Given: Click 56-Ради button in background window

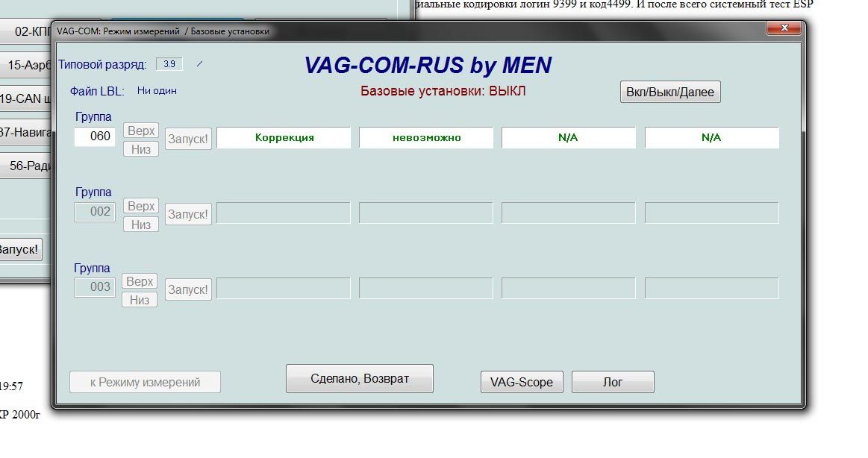Looking at the screenshot, I should [27, 166].
